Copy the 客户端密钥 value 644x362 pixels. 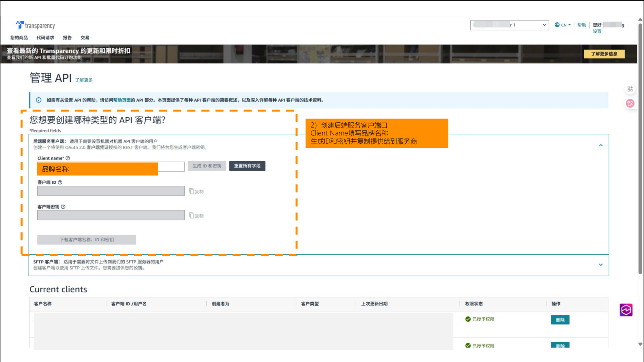point(196,216)
